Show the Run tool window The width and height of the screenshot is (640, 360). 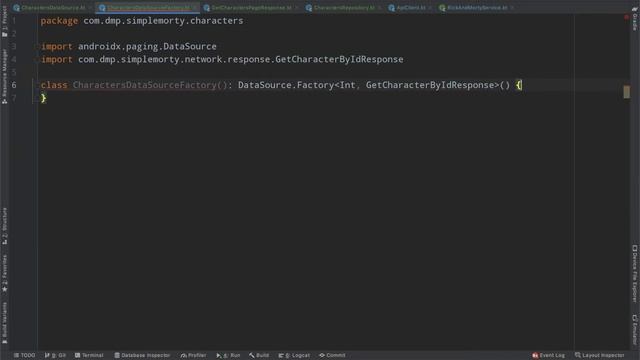228,355
